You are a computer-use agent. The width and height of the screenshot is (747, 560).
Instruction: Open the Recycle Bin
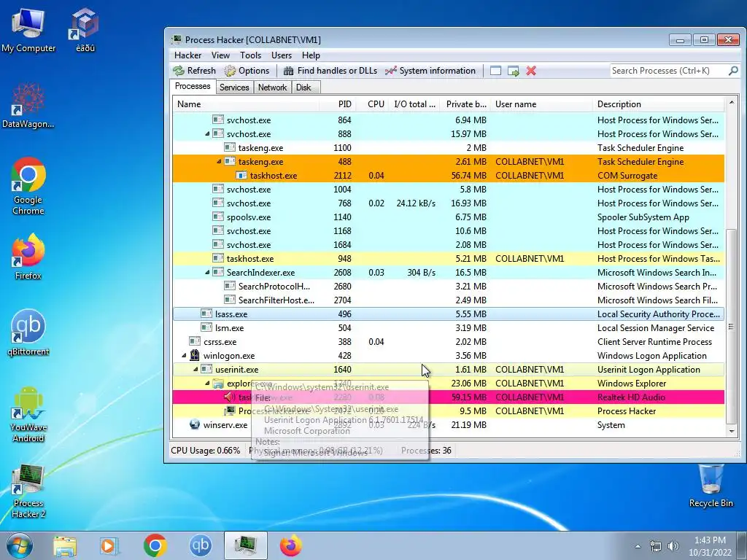pyautogui.click(x=711, y=486)
